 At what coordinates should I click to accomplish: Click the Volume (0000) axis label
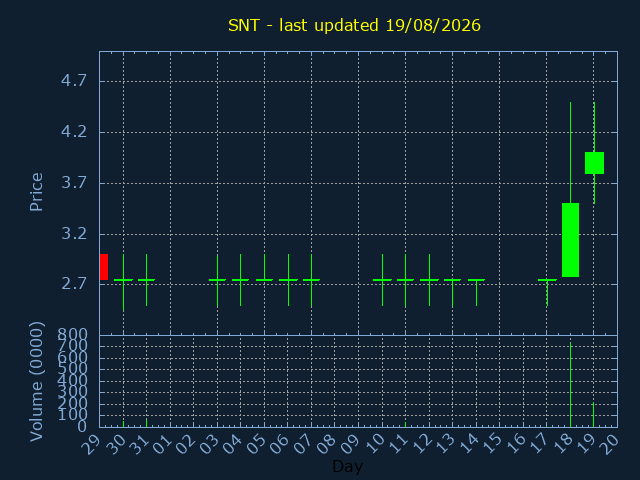coord(36,381)
